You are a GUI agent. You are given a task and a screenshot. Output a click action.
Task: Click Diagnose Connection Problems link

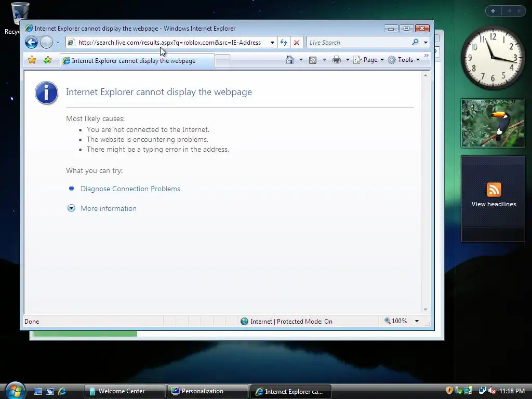[130, 189]
